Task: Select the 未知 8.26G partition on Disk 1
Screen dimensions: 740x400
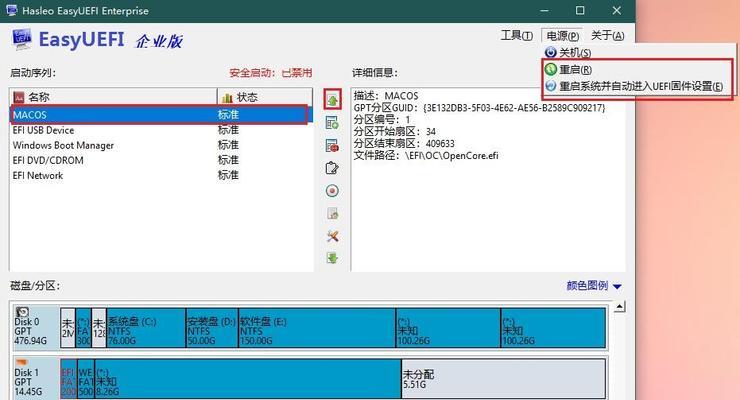Action: [248, 379]
